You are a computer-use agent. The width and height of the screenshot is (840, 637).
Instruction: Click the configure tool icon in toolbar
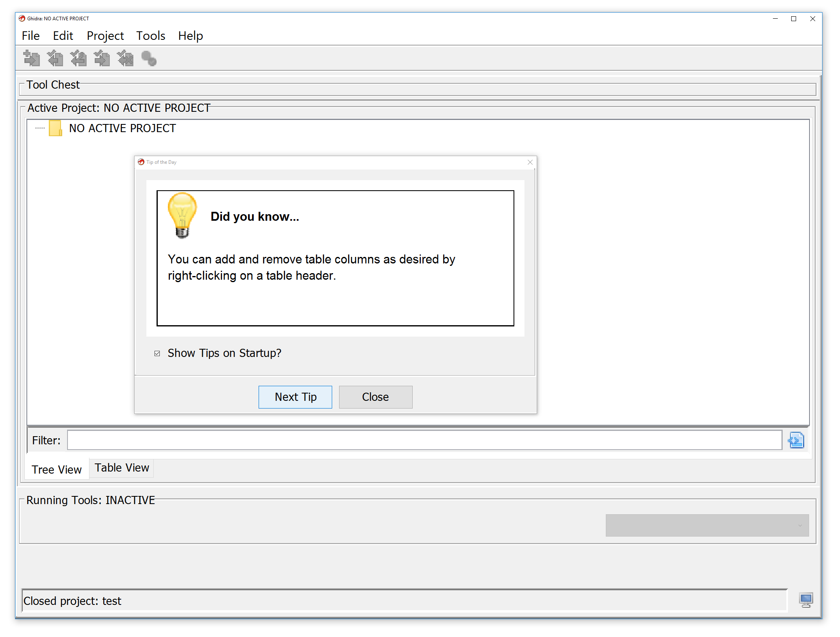(150, 58)
